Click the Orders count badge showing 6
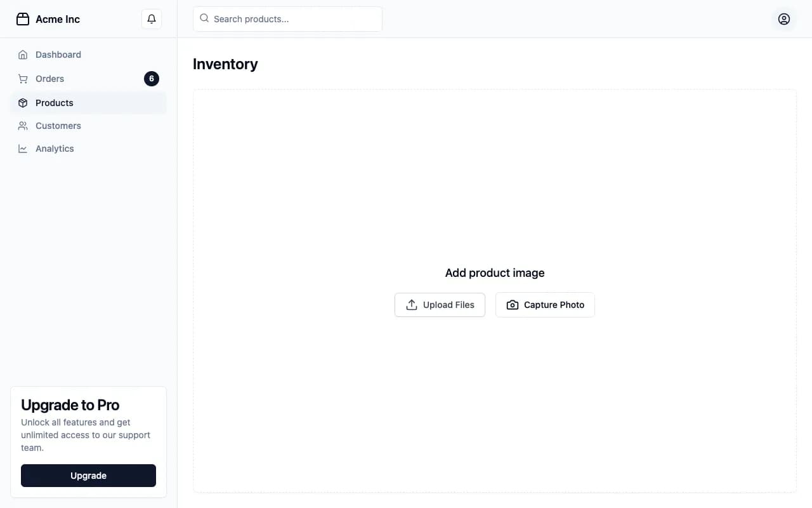Viewport: 812px width, 508px height. coord(152,79)
